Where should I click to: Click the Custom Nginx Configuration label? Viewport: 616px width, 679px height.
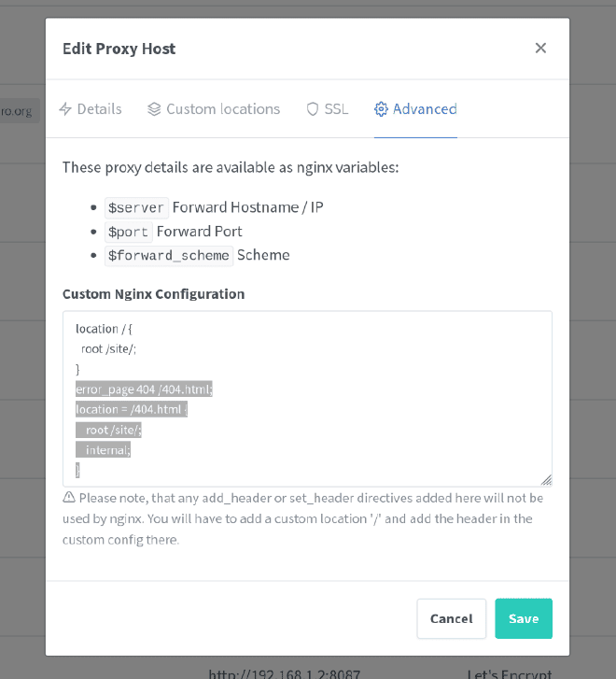[x=154, y=294]
